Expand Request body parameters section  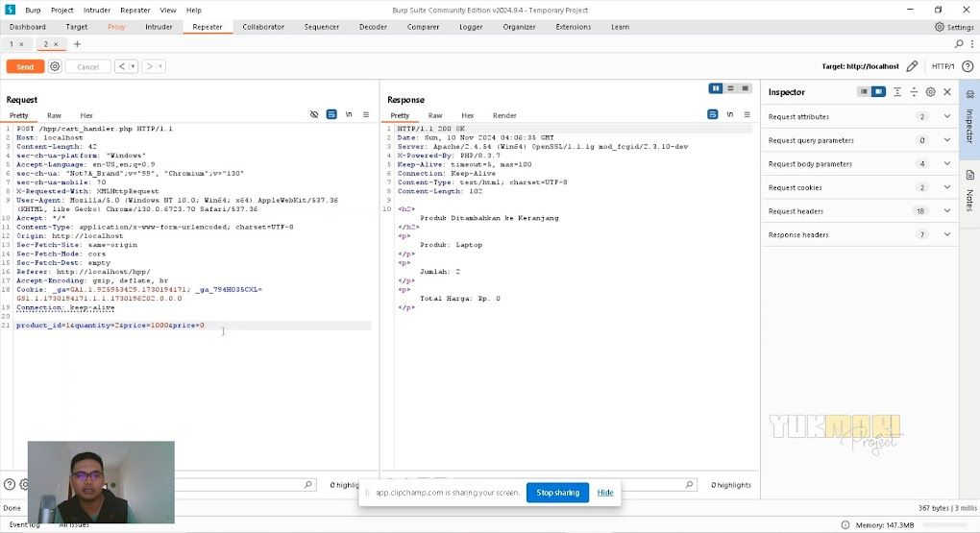pyautogui.click(x=947, y=164)
